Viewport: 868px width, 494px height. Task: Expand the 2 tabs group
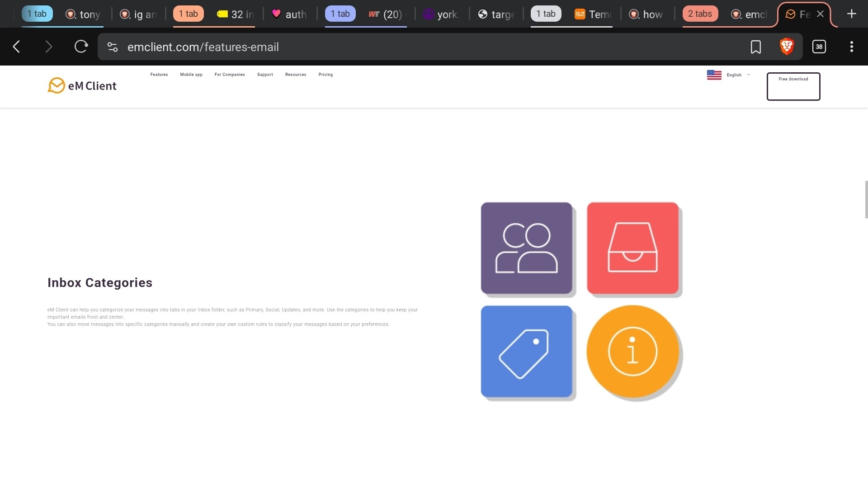point(700,14)
